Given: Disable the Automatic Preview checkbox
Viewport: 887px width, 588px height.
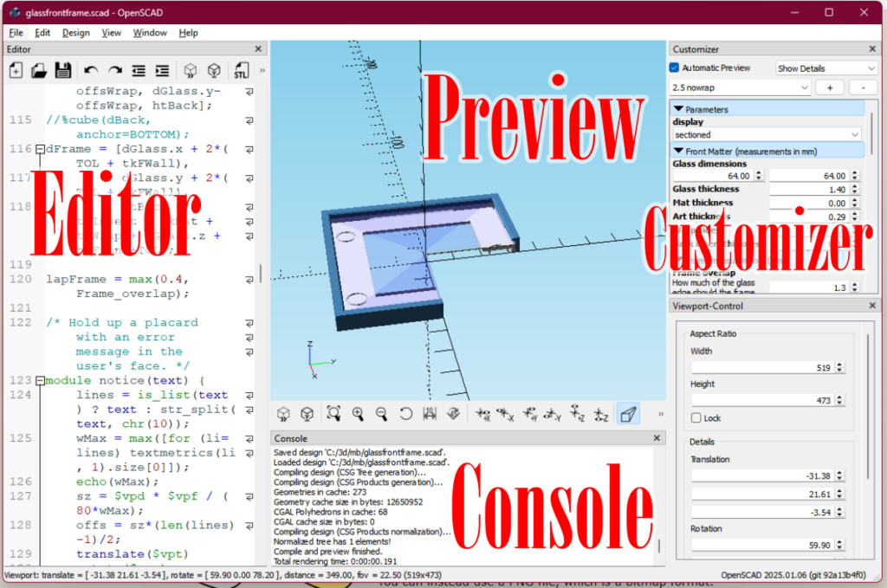Looking at the screenshot, I should [x=675, y=68].
